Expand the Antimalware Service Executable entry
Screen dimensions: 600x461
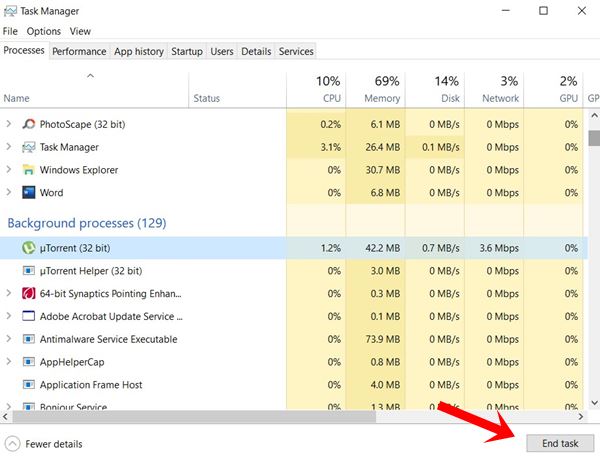point(9,339)
